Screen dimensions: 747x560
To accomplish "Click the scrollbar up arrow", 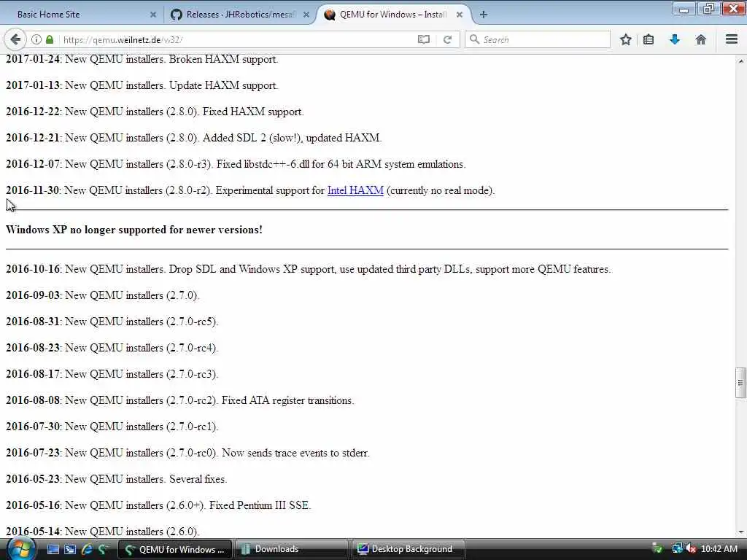I will pos(741,61).
